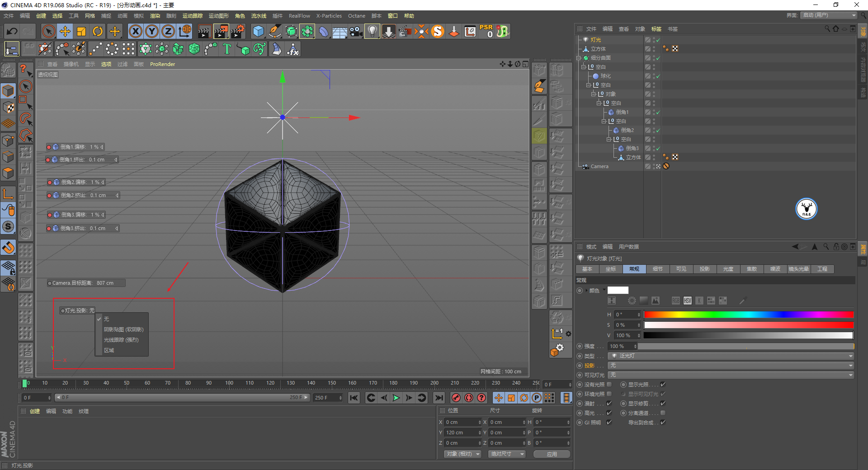Open the 类型 泛光灯 dropdown
Viewport: 868px width, 470px height.
coord(731,356)
